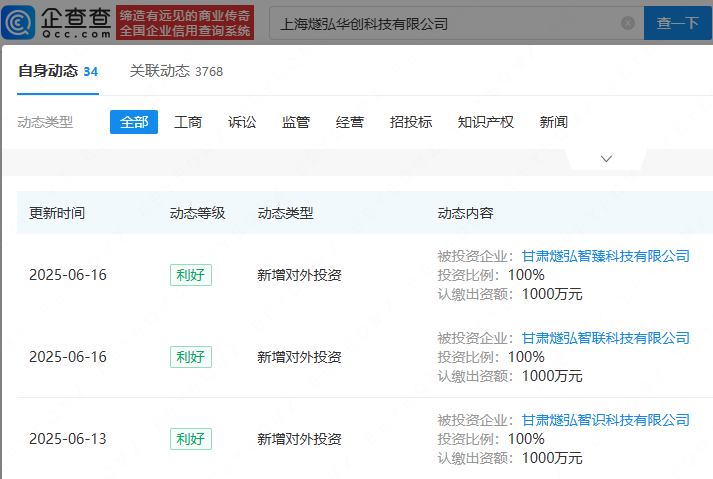Click the 2025-06-13 date cell
Image resolution: width=713 pixels, height=479 pixels.
[68, 439]
